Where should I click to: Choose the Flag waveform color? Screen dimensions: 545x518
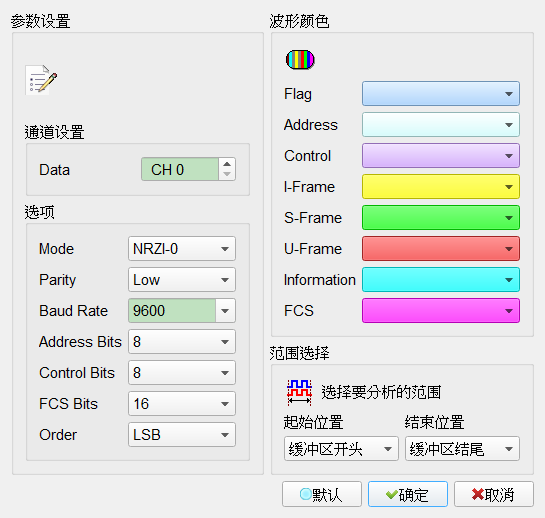tap(441, 94)
